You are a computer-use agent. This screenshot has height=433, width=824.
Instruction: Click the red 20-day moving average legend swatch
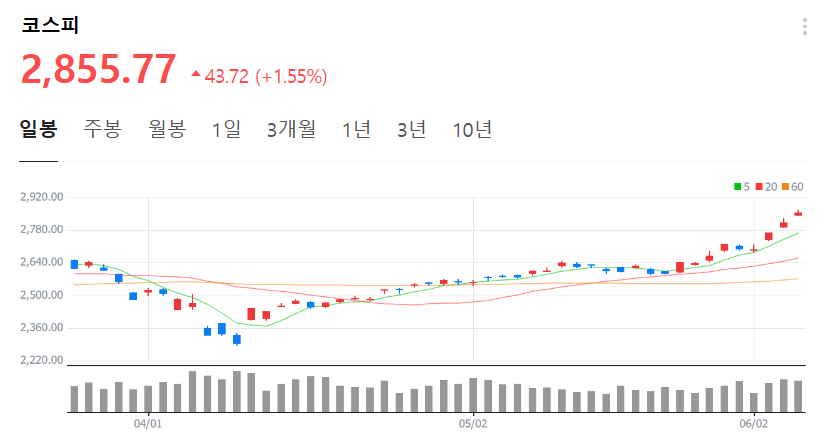coord(759,187)
